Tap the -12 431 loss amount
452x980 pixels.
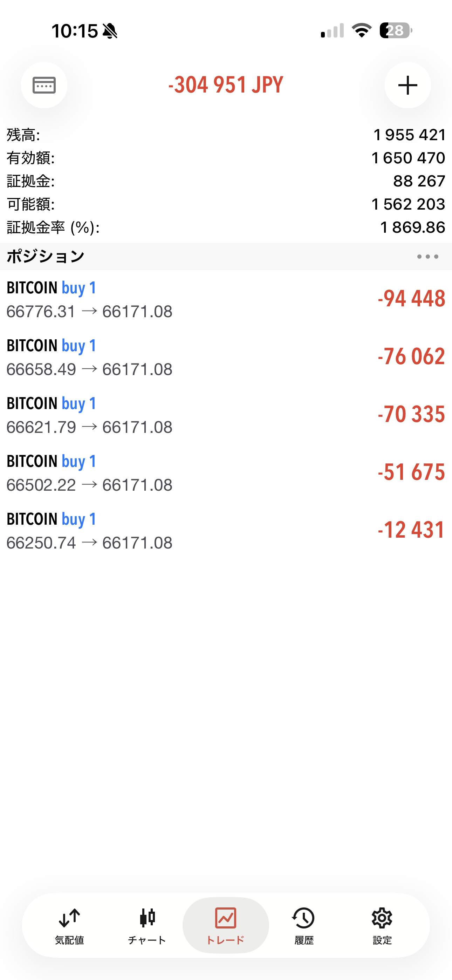(411, 530)
